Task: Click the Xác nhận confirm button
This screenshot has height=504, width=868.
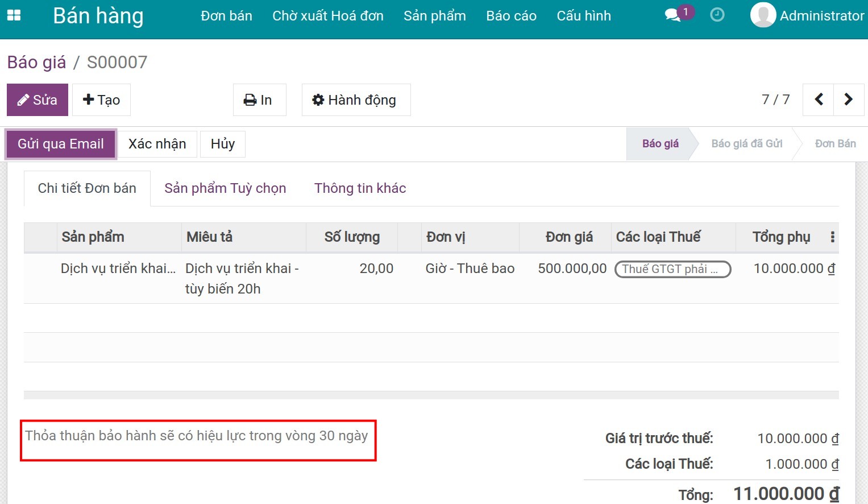Action: 157,144
